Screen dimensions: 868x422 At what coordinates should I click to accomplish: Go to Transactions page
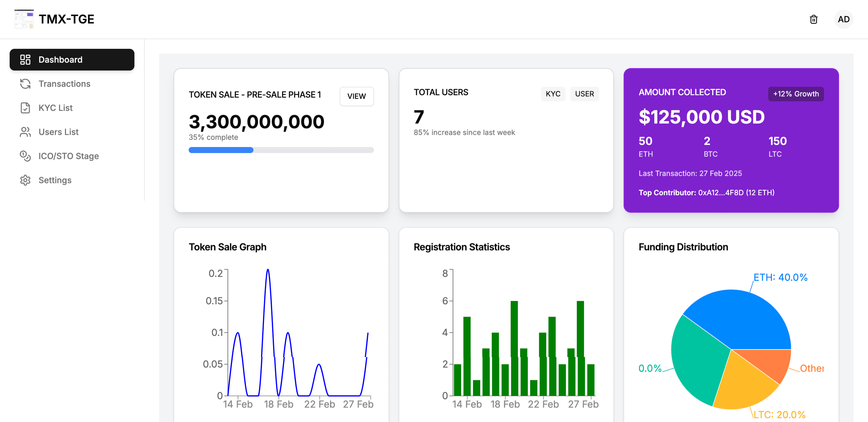72,83
